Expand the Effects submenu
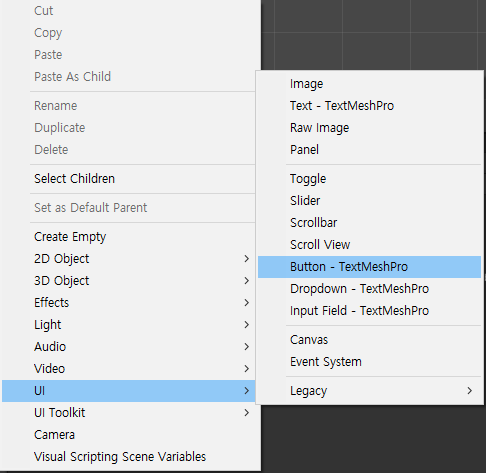The image size is (486, 473). [129, 303]
